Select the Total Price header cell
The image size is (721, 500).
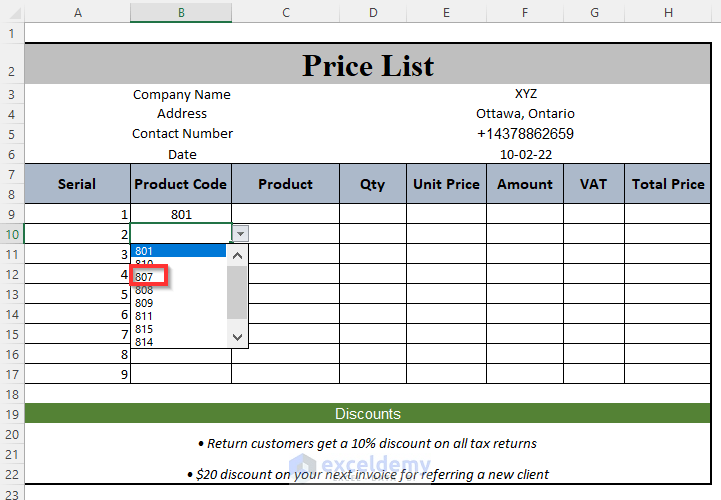[667, 184]
